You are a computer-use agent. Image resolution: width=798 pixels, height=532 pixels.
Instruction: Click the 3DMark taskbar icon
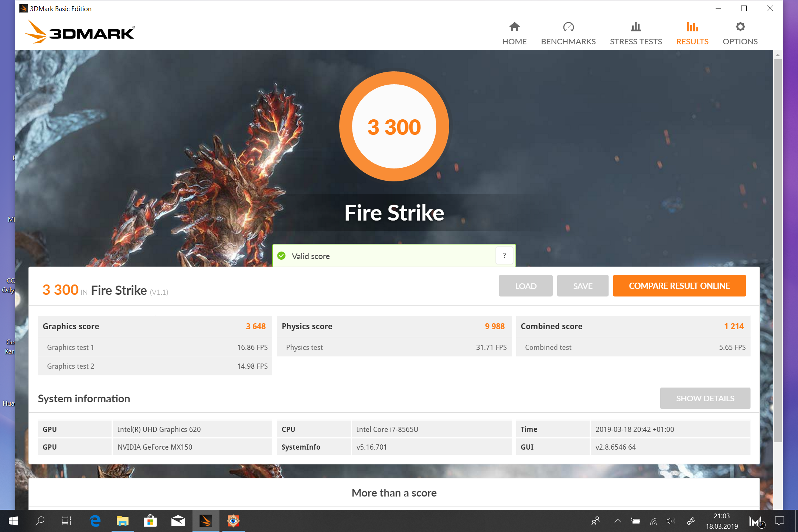click(205, 521)
